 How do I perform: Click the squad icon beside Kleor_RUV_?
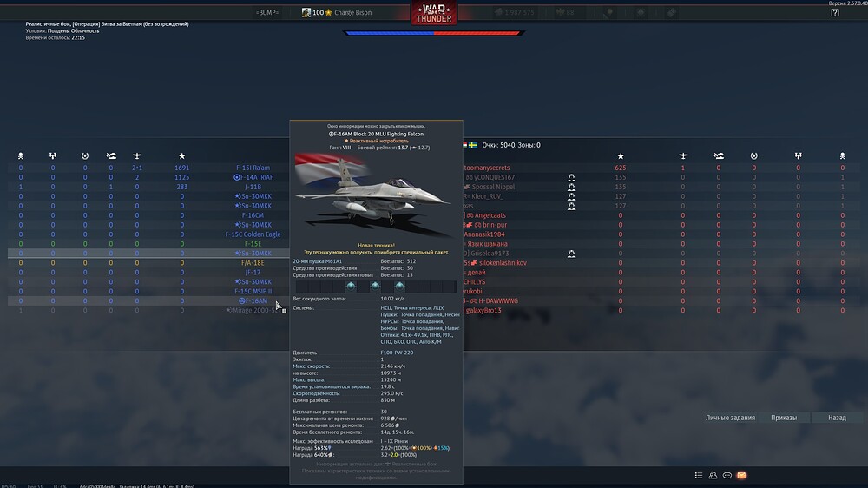click(571, 196)
